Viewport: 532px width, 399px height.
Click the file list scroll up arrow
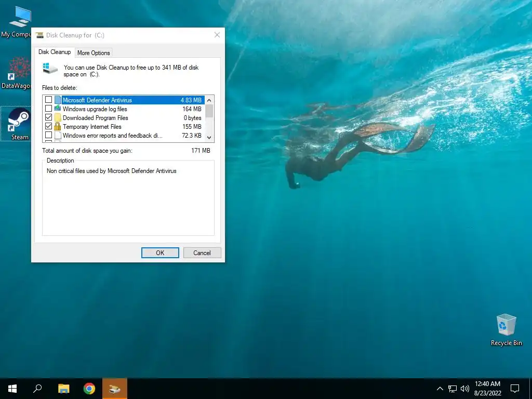coord(209,100)
